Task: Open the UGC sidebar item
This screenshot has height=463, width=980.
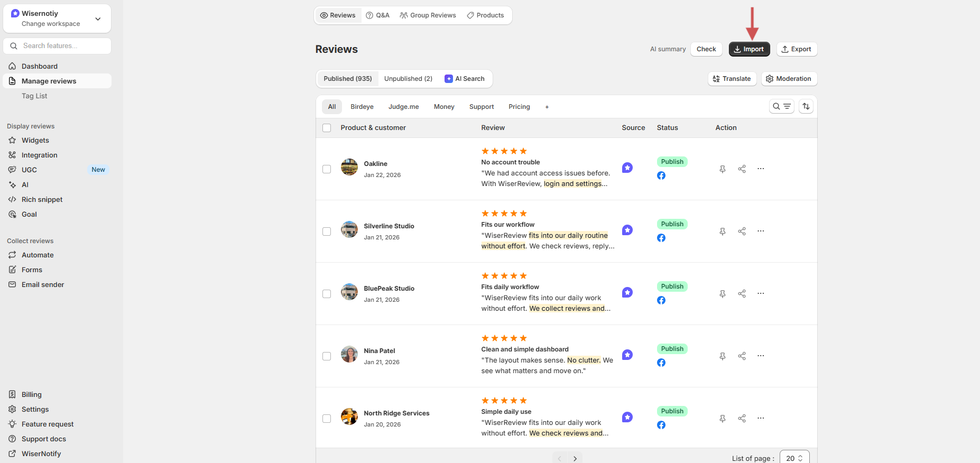Action: tap(57, 170)
